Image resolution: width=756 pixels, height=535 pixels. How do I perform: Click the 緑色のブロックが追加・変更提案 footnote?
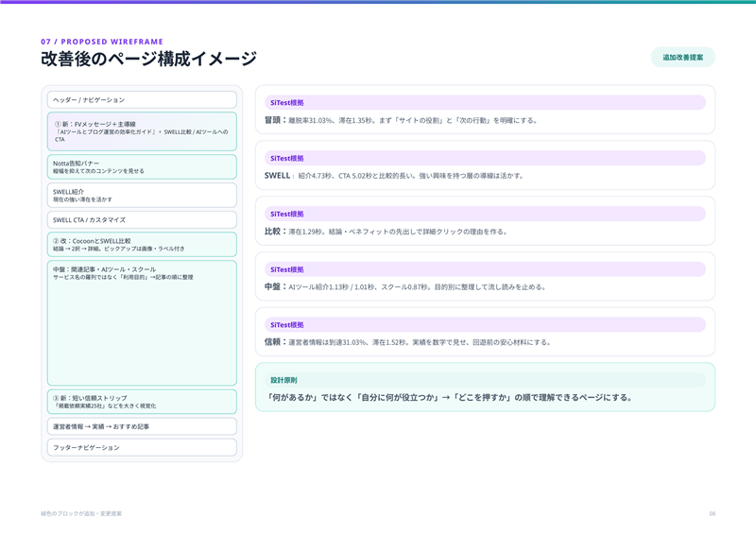(81, 514)
